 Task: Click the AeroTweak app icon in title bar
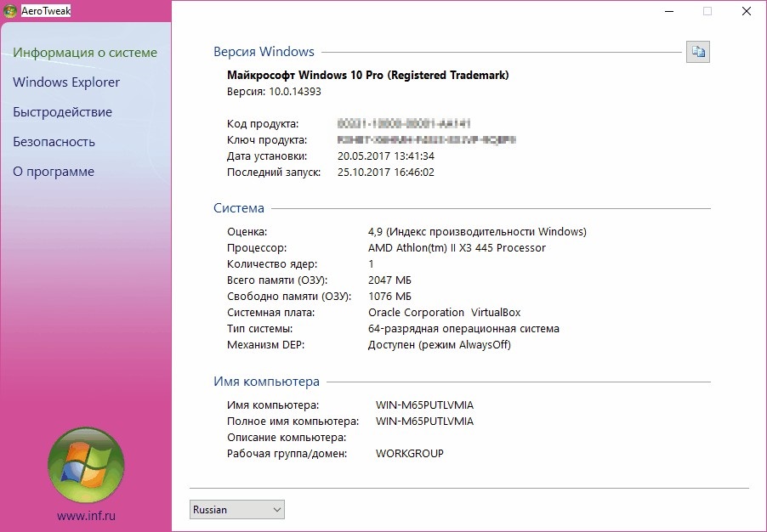[x=10, y=11]
